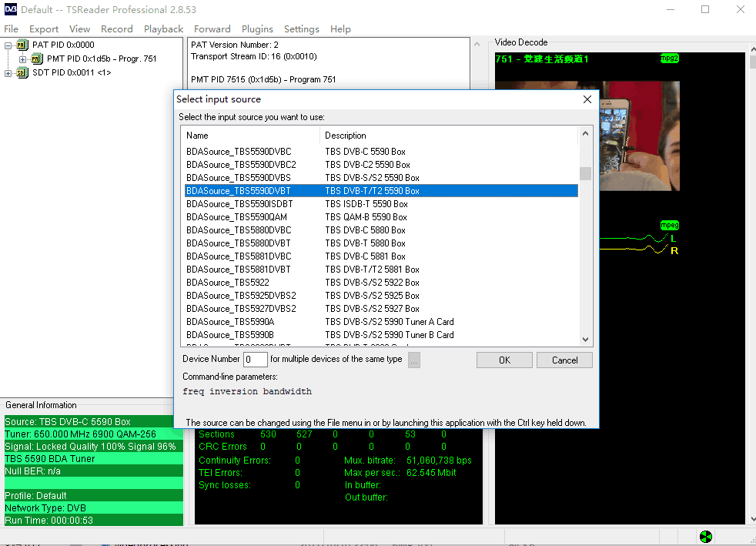Screen dimensions: 756x546
Task: Click the PAT table icon in tree
Action: [22, 45]
